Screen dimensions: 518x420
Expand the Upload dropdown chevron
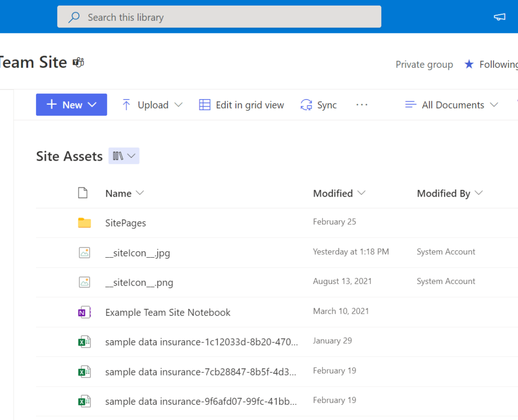[179, 105]
